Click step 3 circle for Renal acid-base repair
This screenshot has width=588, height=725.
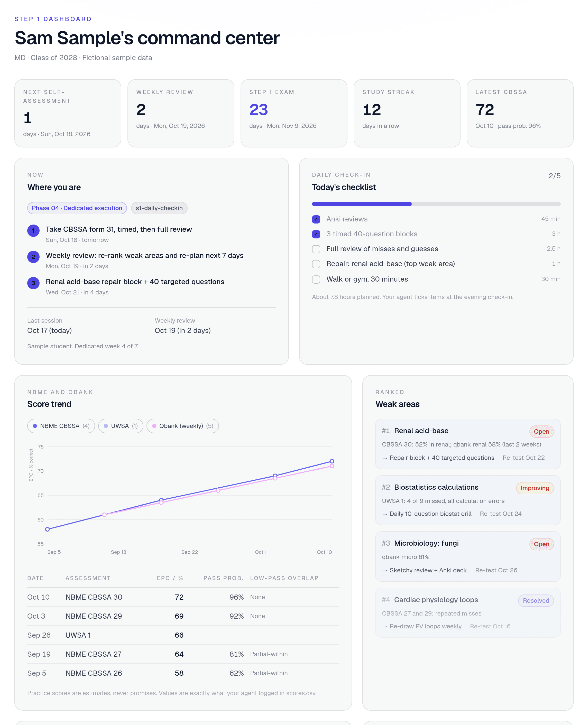tap(33, 283)
